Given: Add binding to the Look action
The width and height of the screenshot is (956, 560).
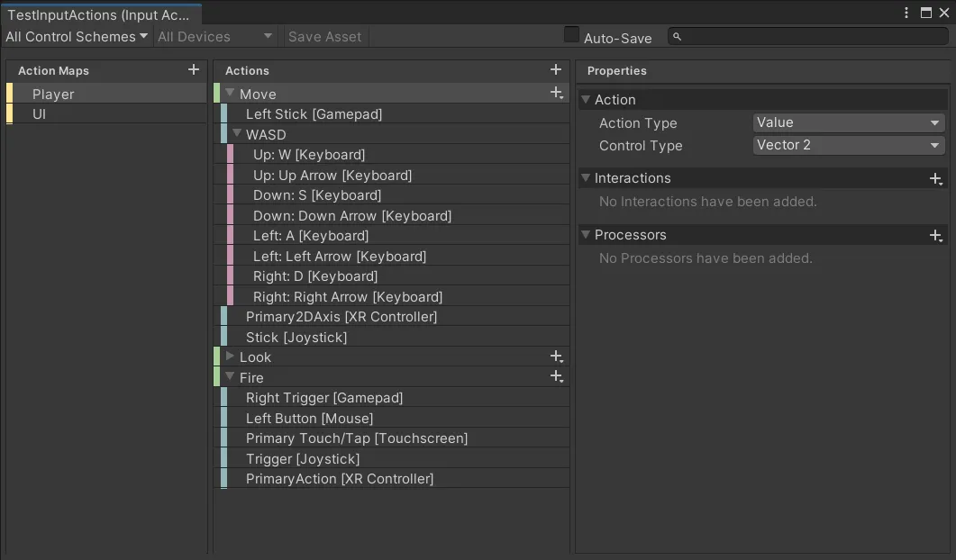Looking at the screenshot, I should click(557, 357).
